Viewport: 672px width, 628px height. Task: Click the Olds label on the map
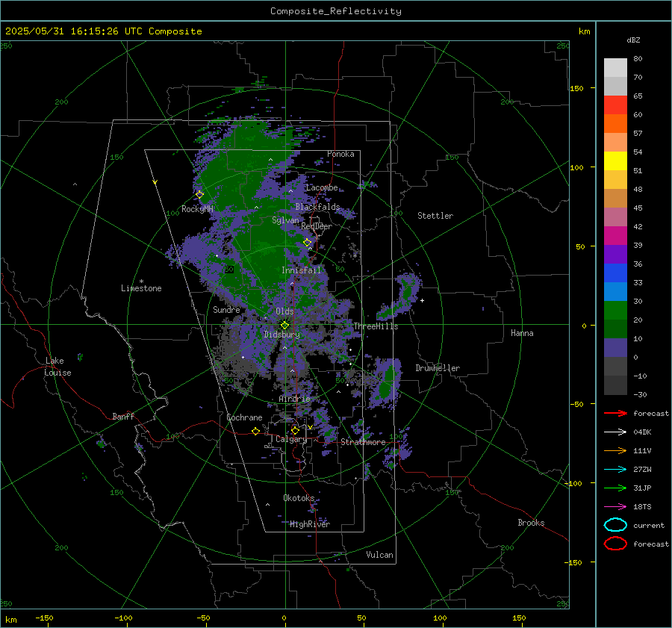pos(284,311)
